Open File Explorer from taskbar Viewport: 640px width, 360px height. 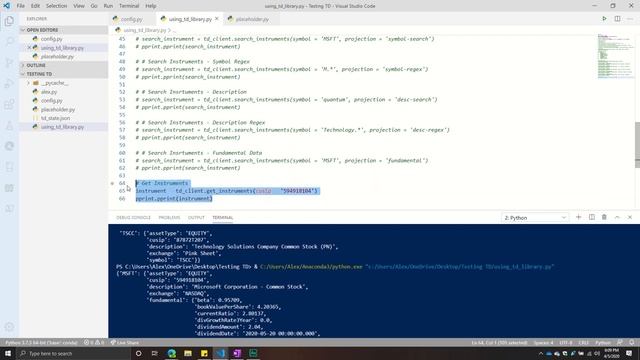(x=188, y=353)
